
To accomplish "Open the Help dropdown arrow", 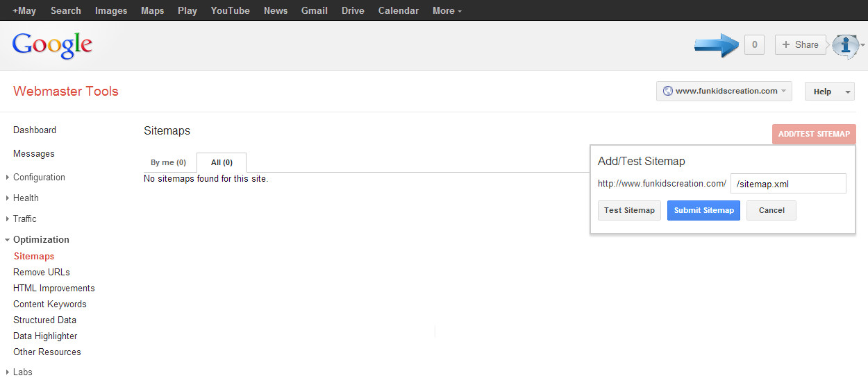I will pyautogui.click(x=848, y=92).
